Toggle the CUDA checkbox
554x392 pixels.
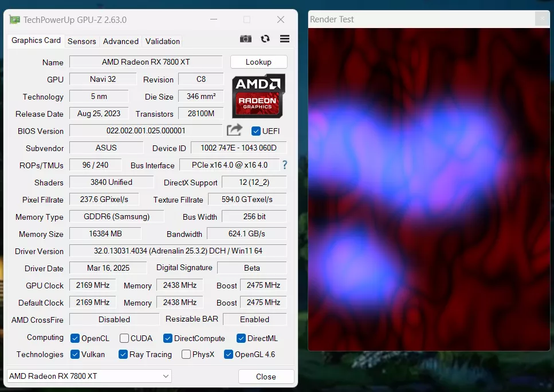(124, 338)
